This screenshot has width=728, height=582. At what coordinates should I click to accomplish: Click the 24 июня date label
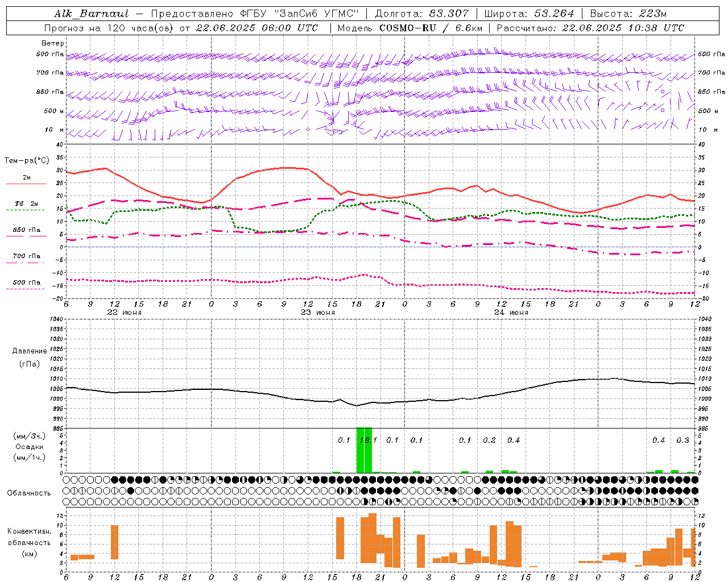coord(511,313)
